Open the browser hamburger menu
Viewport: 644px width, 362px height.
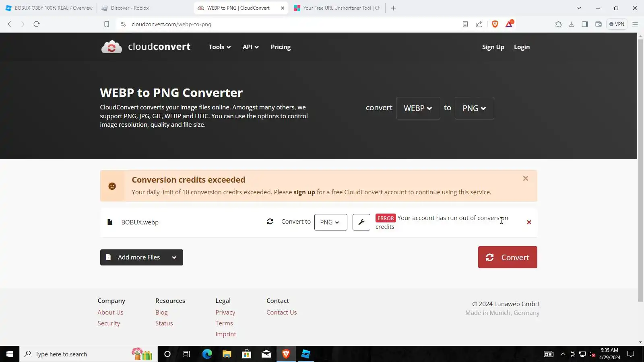click(635, 24)
